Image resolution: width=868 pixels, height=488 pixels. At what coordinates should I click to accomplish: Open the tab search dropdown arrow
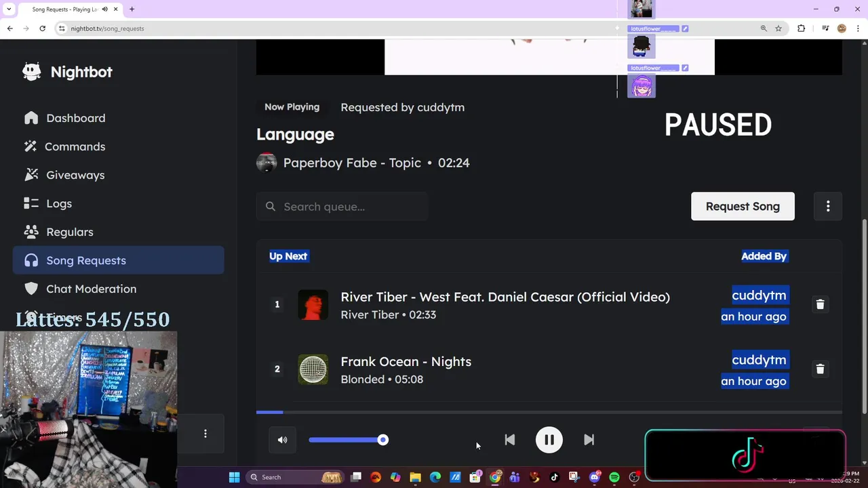tap(8, 9)
